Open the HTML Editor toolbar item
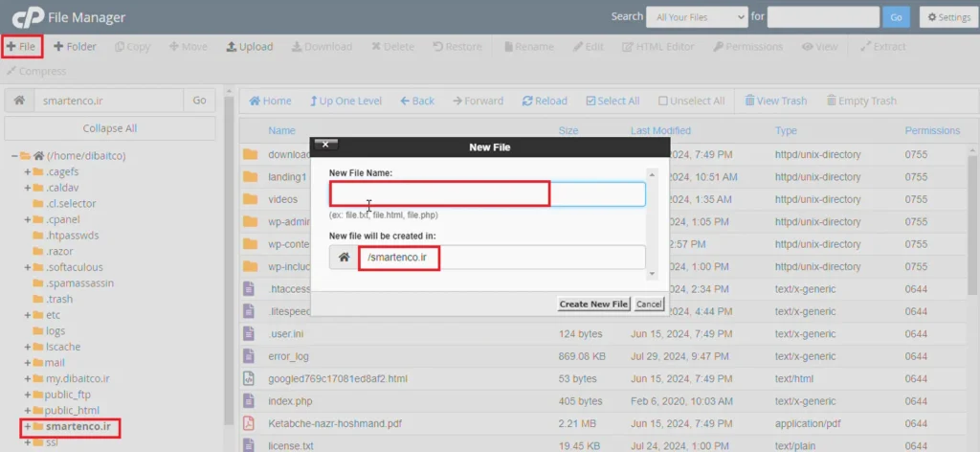 click(x=658, y=46)
